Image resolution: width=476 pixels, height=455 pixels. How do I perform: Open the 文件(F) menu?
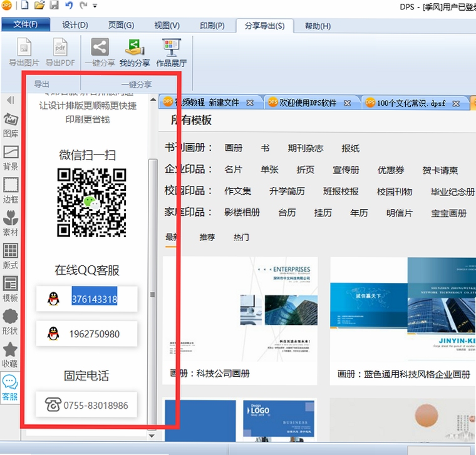coord(26,24)
